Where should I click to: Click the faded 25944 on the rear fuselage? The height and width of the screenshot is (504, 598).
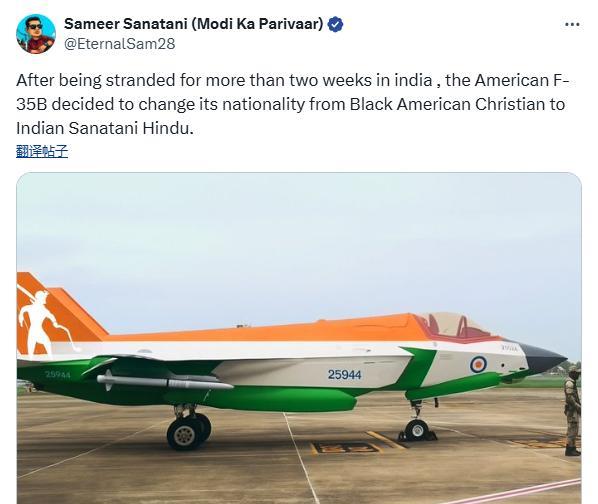(58, 375)
